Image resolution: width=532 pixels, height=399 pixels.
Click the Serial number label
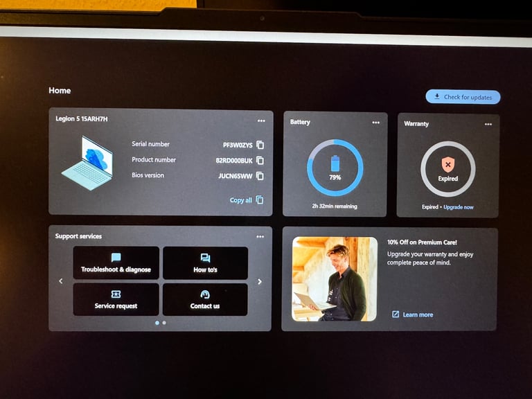point(150,144)
